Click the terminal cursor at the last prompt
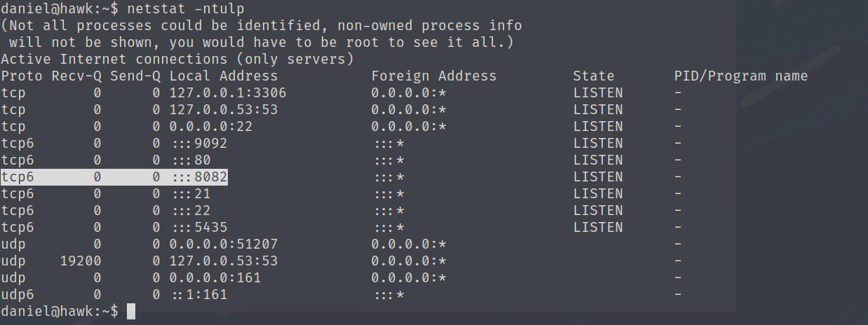 coord(130,311)
